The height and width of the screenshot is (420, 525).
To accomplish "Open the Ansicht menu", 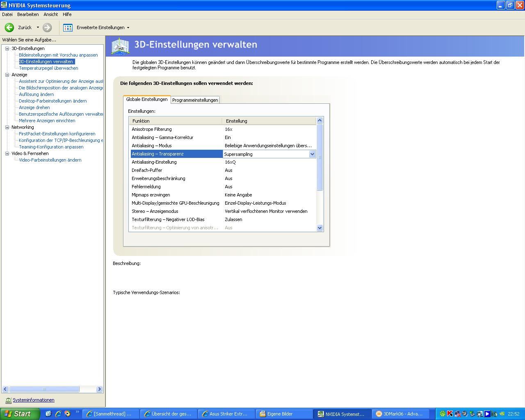I will (51, 14).
